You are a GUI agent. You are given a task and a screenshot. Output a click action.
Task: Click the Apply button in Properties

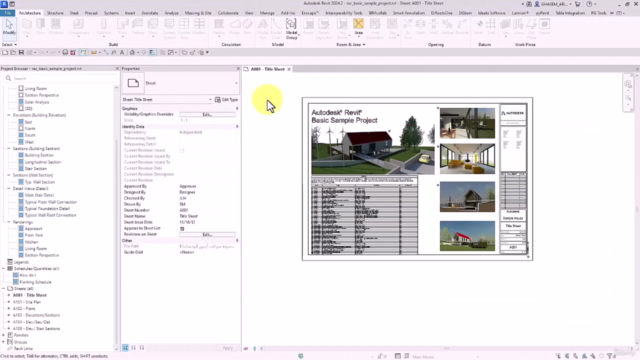pos(227,348)
